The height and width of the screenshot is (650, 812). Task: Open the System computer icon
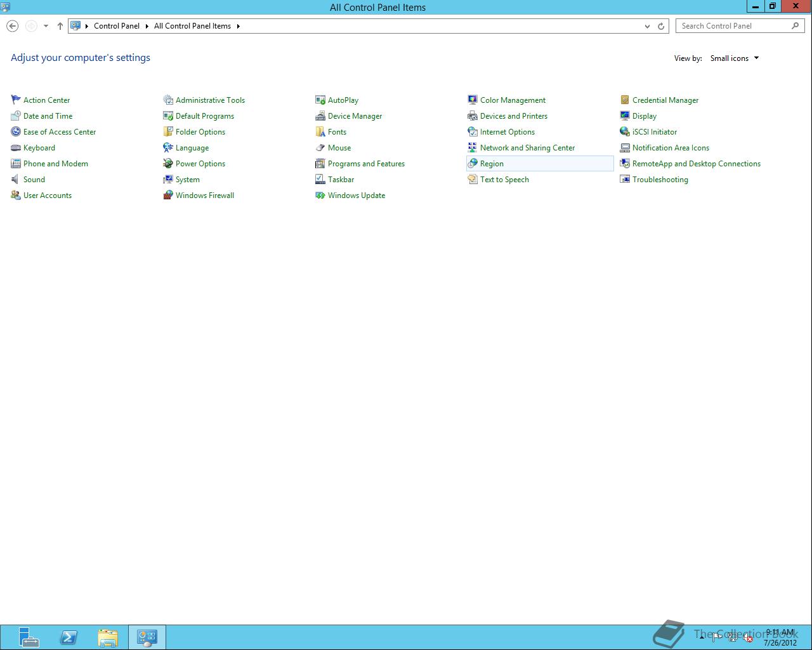(x=168, y=179)
